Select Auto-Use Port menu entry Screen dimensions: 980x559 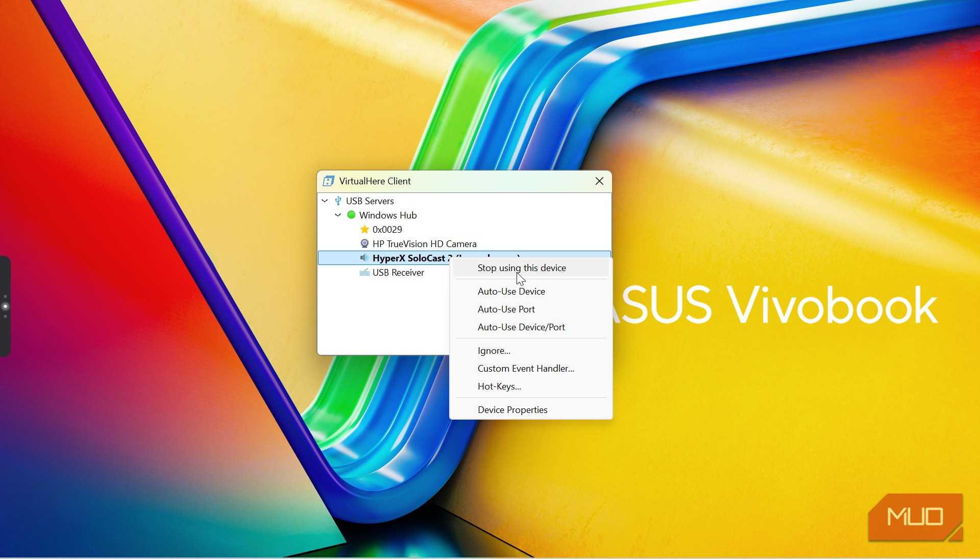click(531, 309)
